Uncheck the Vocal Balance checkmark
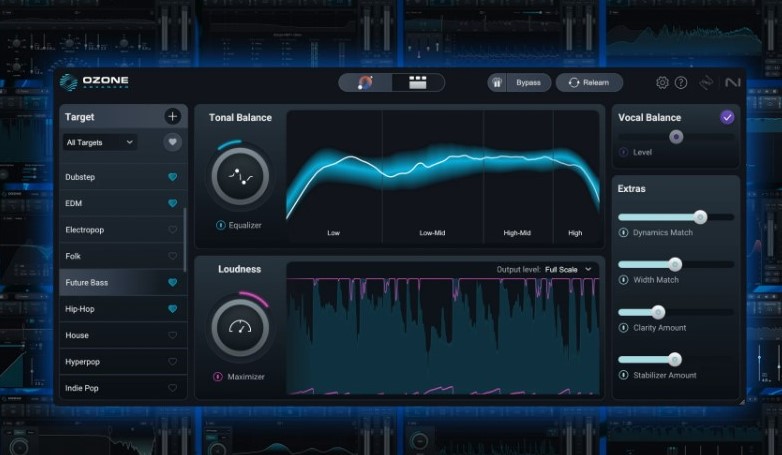782x455 pixels. point(727,117)
